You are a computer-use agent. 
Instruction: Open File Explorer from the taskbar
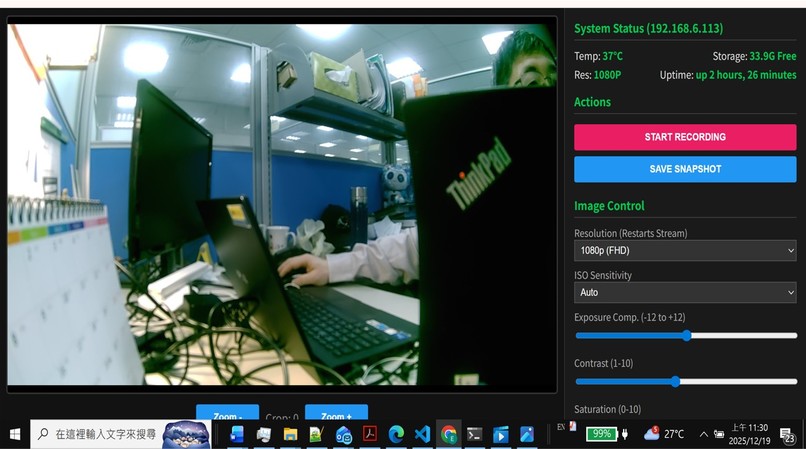(x=290, y=435)
